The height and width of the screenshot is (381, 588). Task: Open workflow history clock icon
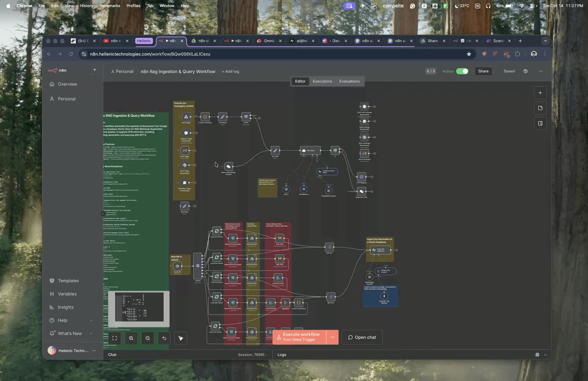[526, 71]
